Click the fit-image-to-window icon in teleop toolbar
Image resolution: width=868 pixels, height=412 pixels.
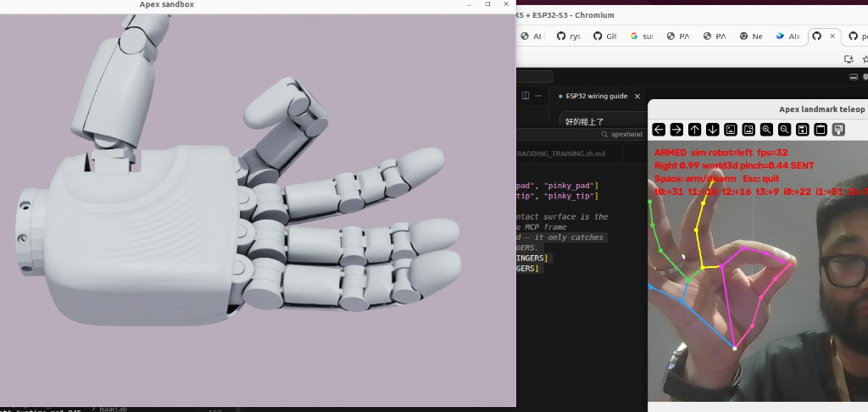748,130
